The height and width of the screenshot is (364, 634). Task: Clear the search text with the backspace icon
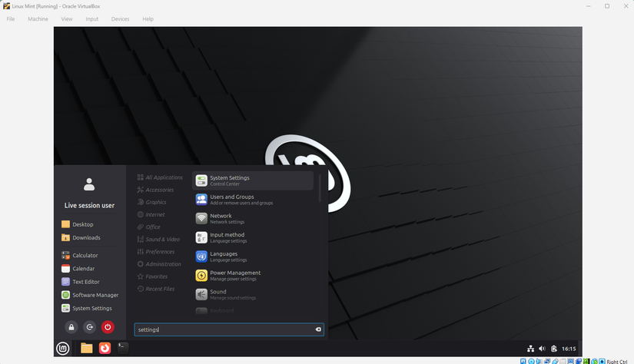tap(318, 329)
